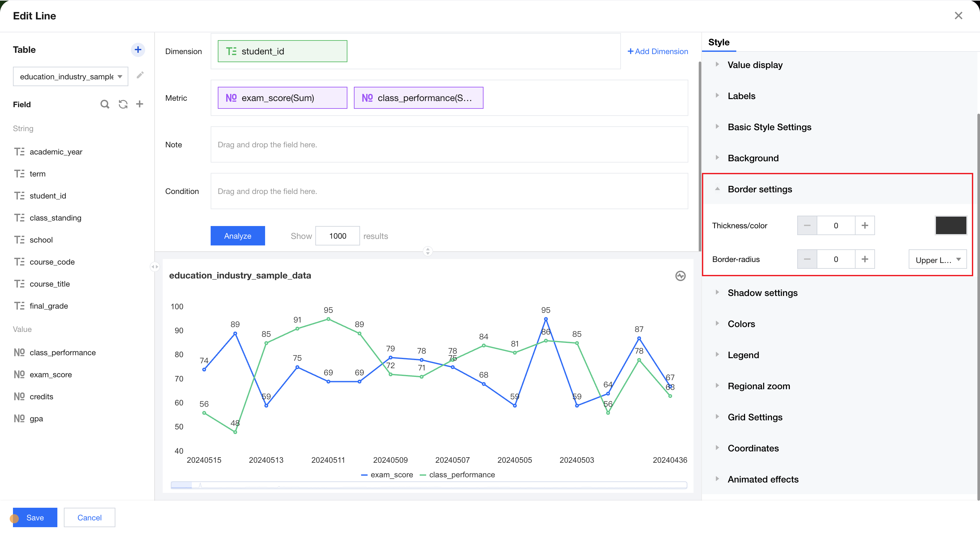
Task: Decrease border-radius value
Action: [807, 259]
